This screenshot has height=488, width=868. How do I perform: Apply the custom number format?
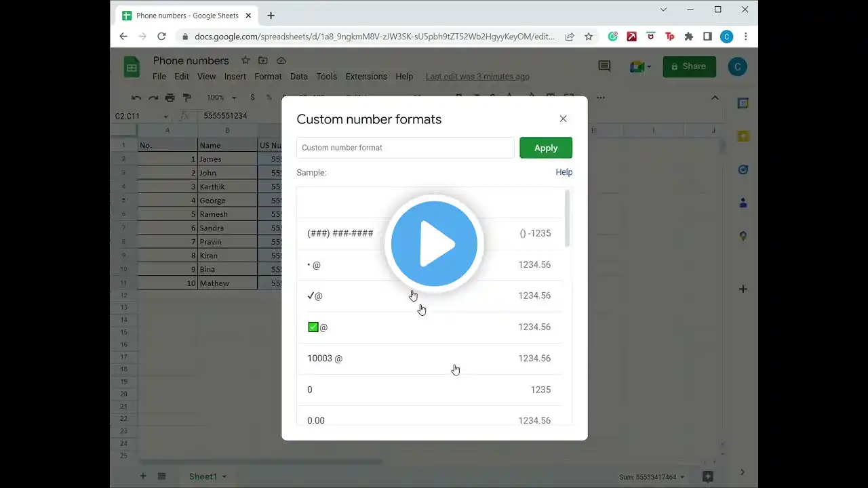pyautogui.click(x=546, y=148)
